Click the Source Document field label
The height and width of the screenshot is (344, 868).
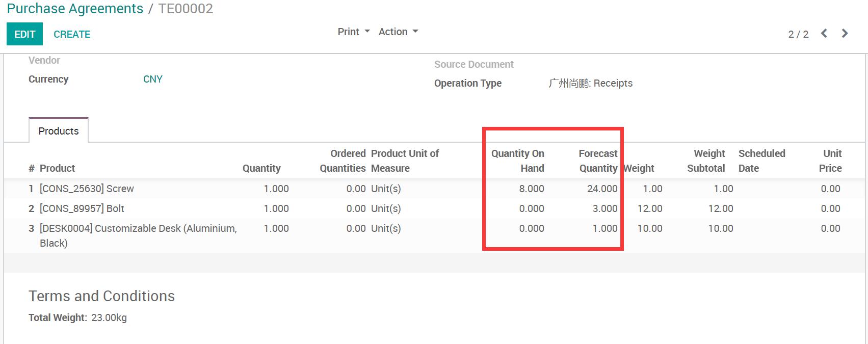click(x=474, y=64)
